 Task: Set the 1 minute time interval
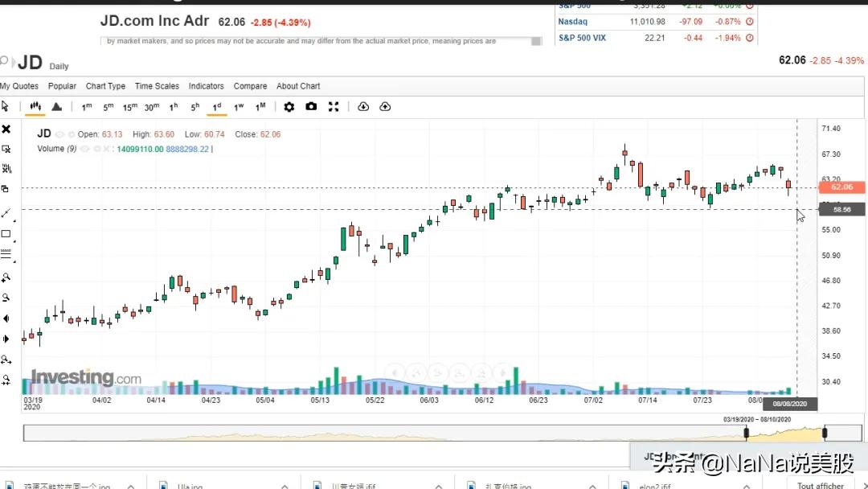(x=86, y=107)
